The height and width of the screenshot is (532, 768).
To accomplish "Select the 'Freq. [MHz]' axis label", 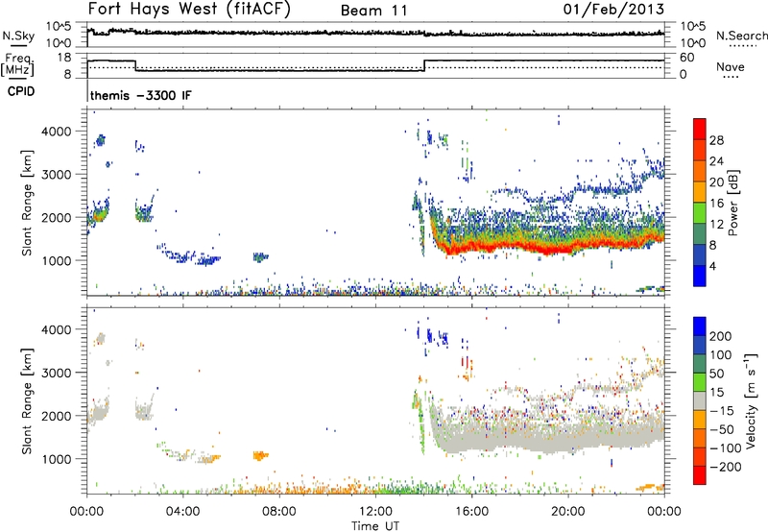I will [18, 64].
